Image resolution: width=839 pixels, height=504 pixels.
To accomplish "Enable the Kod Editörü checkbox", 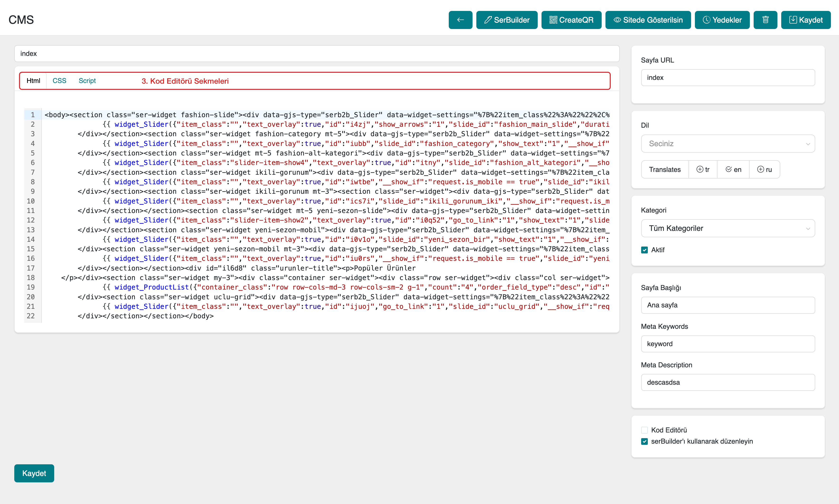I will coord(644,430).
